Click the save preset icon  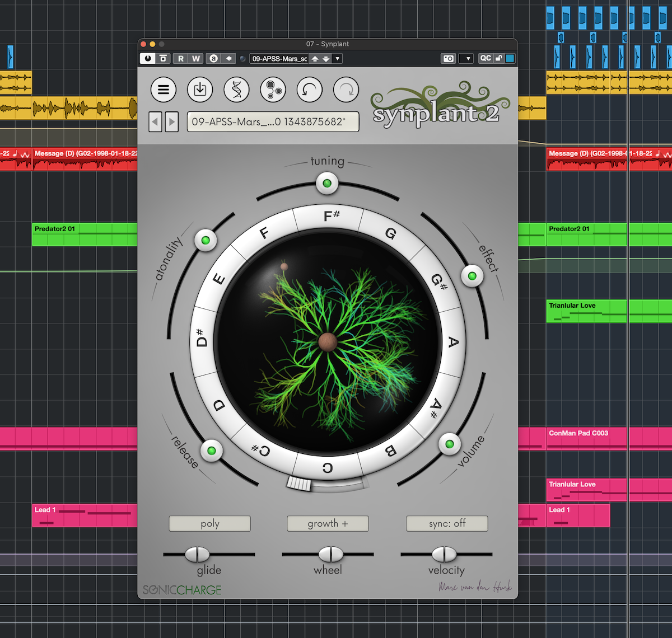tap(200, 90)
